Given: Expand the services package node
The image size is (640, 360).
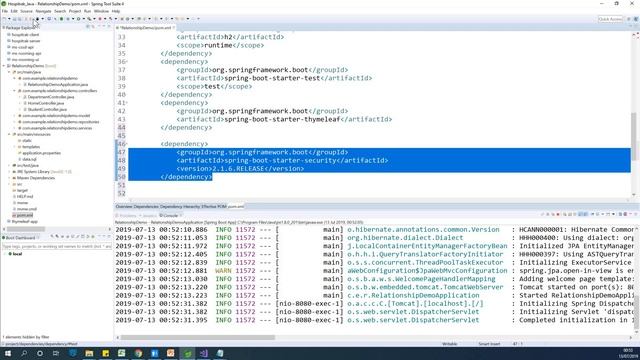Looking at the screenshot, I should pos(14,128).
